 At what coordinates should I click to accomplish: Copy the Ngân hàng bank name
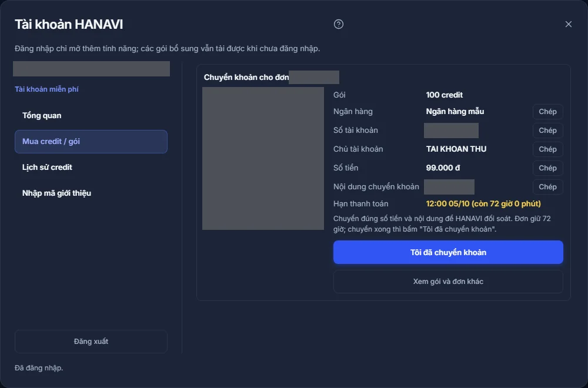click(547, 111)
